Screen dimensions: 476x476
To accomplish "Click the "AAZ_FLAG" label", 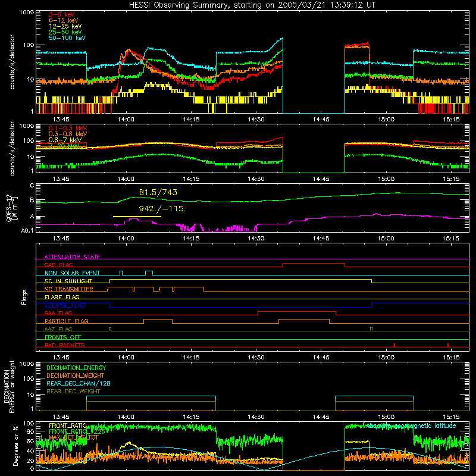I will point(58,329).
